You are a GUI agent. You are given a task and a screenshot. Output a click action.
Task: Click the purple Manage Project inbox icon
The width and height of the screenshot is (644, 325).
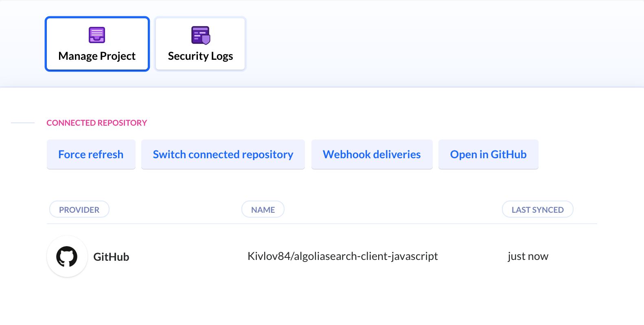click(97, 35)
